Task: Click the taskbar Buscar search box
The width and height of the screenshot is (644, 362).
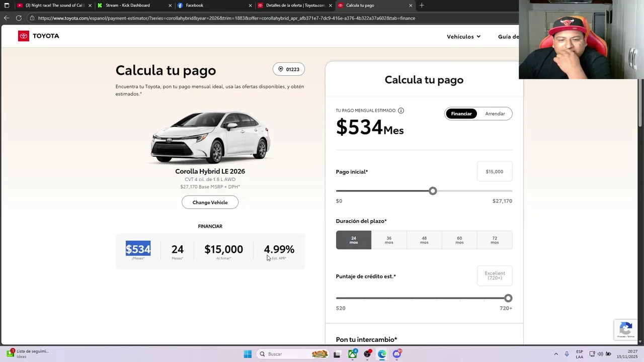Action: tap(293, 354)
